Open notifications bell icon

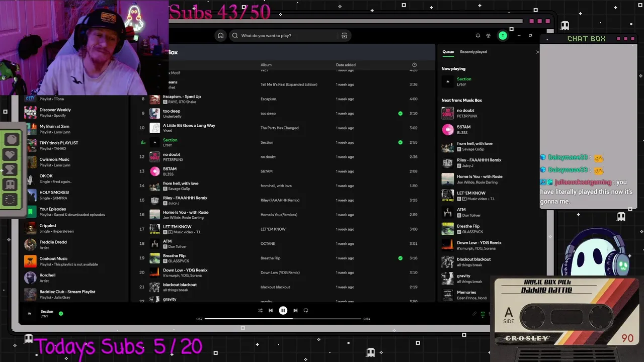(478, 36)
